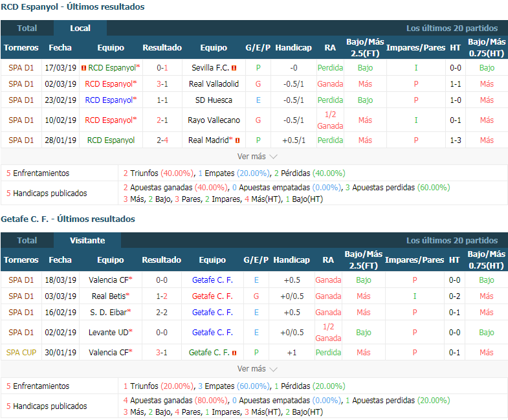Image resolution: width=508 pixels, height=420 pixels.
Task: Click SPA D1 label on 18/03/19 row
Action: tap(21, 280)
